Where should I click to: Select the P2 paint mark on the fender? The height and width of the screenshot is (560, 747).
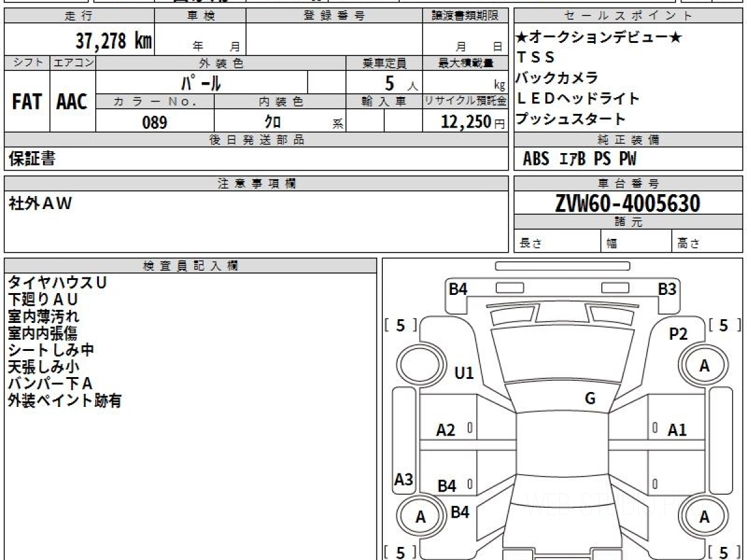tap(678, 334)
